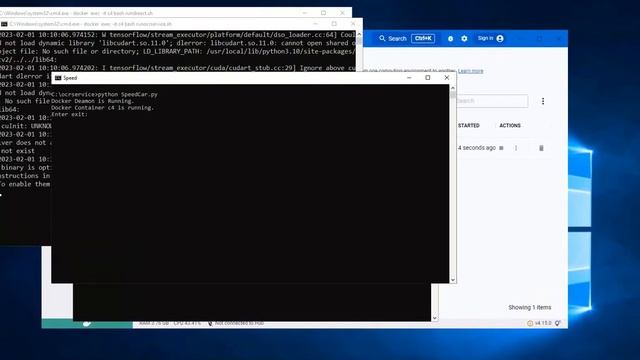Click the RAM usage status text
The image size is (640, 360).
point(153,323)
